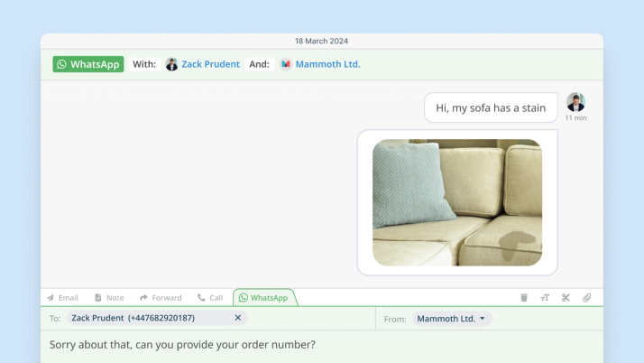This screenshot has height=363, width=644.
Task: Open text formatting options icon
Action: click(545, 298)
